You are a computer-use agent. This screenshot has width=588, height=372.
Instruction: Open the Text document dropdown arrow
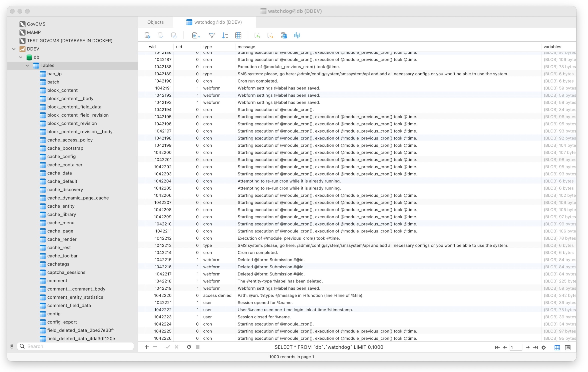pos(199,37)
